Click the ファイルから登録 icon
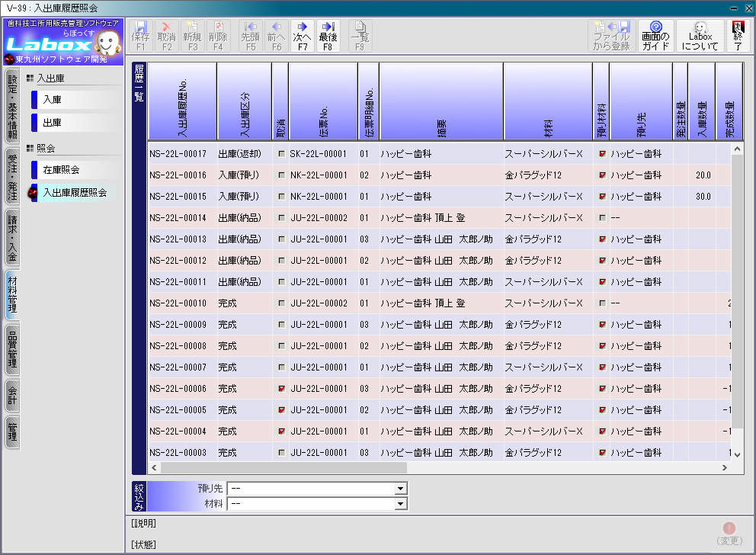 [611, 36]
